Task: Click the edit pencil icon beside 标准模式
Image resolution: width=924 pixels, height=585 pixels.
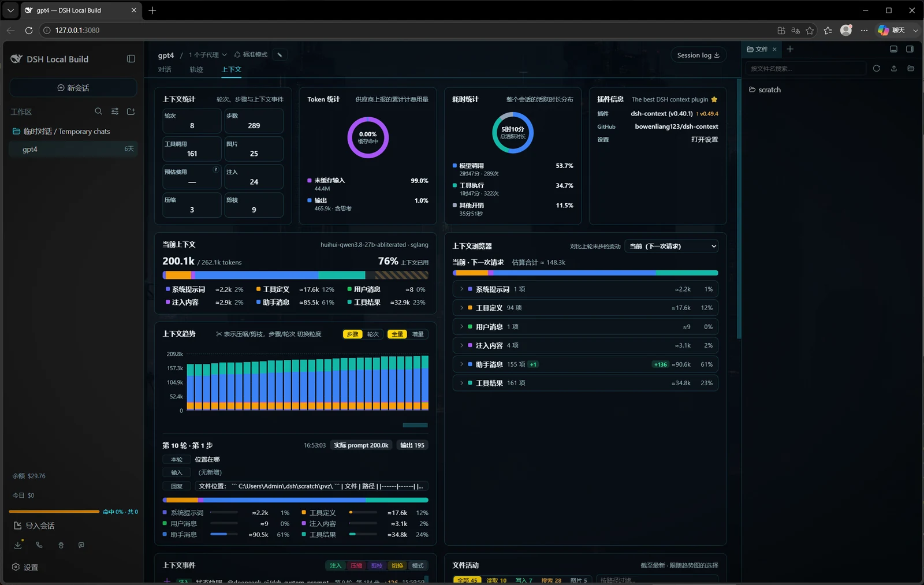Action: point(280,55)
